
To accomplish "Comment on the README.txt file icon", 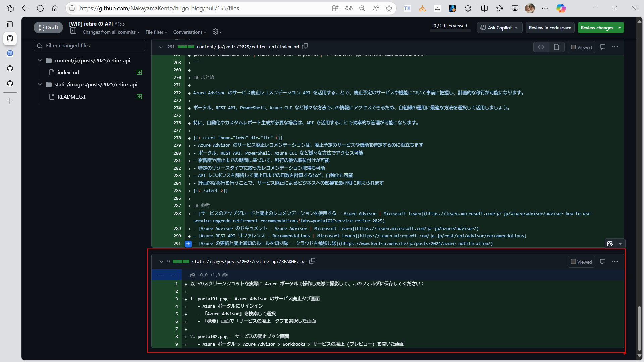I will click(x=603, y=262).
